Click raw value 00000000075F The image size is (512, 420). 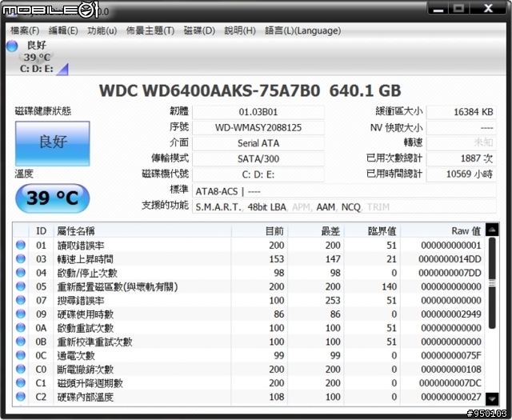tap(451, 355)
